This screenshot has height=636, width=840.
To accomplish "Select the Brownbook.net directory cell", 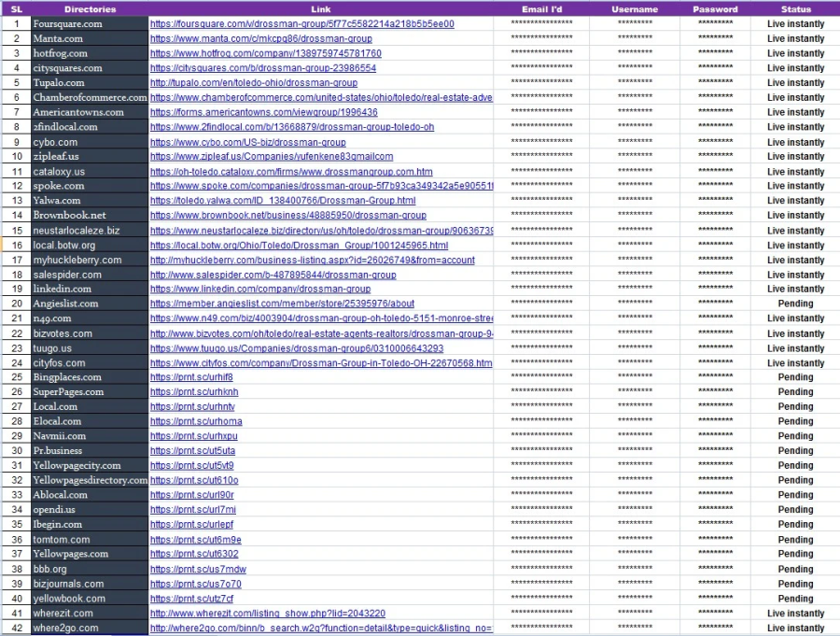I will pyautogui.click(x=90, y=216).
